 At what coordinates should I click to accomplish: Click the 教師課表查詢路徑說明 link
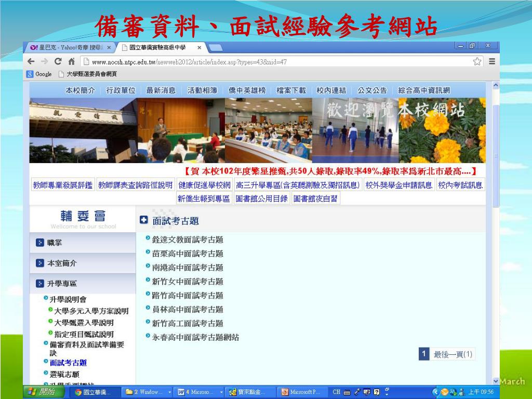click(x=136, y=185)
